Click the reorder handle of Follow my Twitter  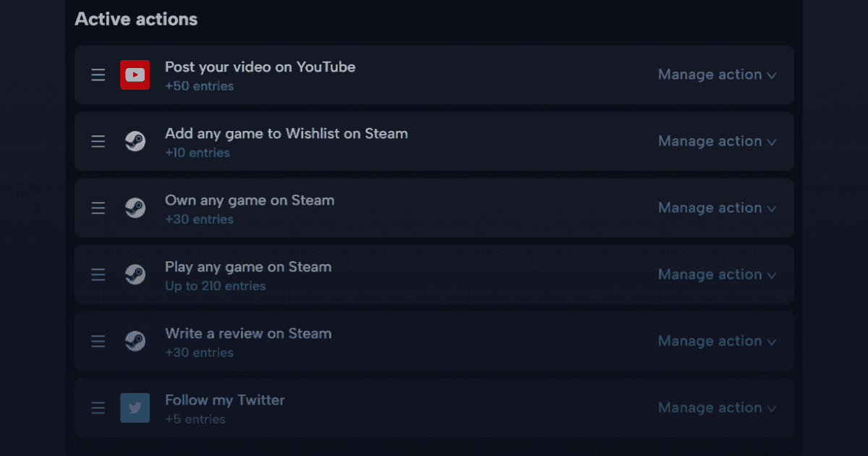point(98,408)
